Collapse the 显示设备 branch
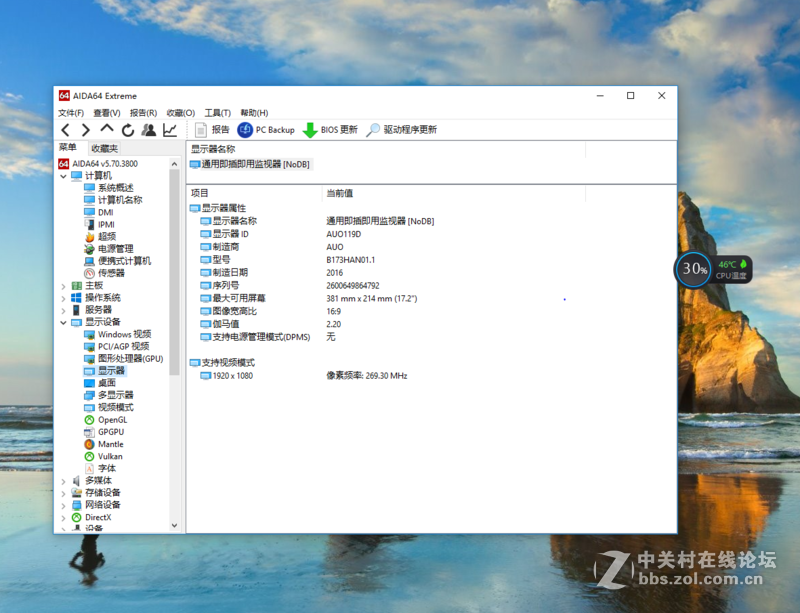Screen dimensions: 800x613 (64, 322)
